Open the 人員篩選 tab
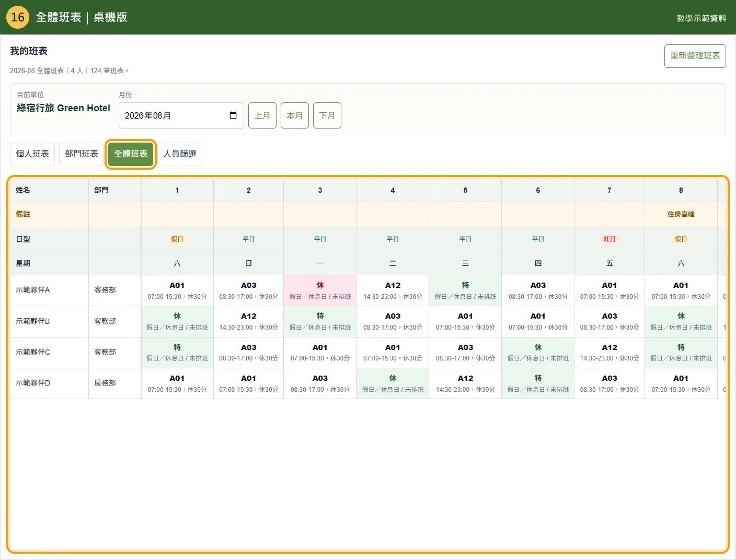The width and height of the screenshot is (736, 560). point(180,154)
